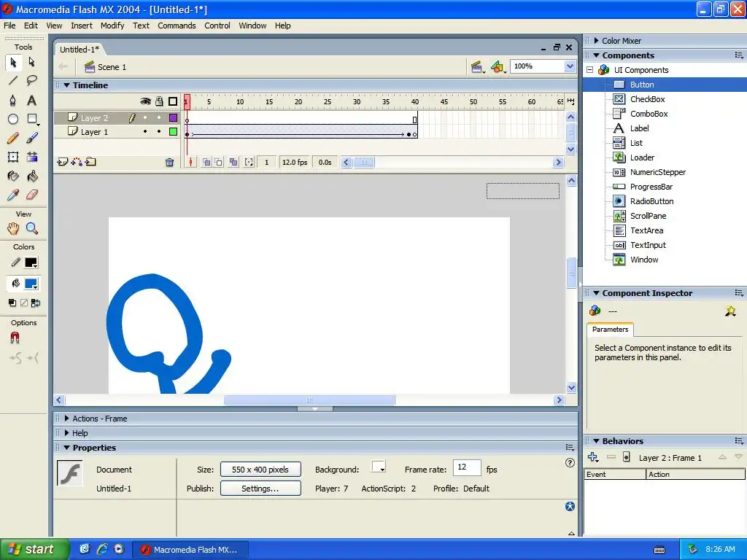Toggle Show/Hide All Layers eye icon
This screenshot has height=560, width=747.
pyautogui.click(x=145, y=101)
